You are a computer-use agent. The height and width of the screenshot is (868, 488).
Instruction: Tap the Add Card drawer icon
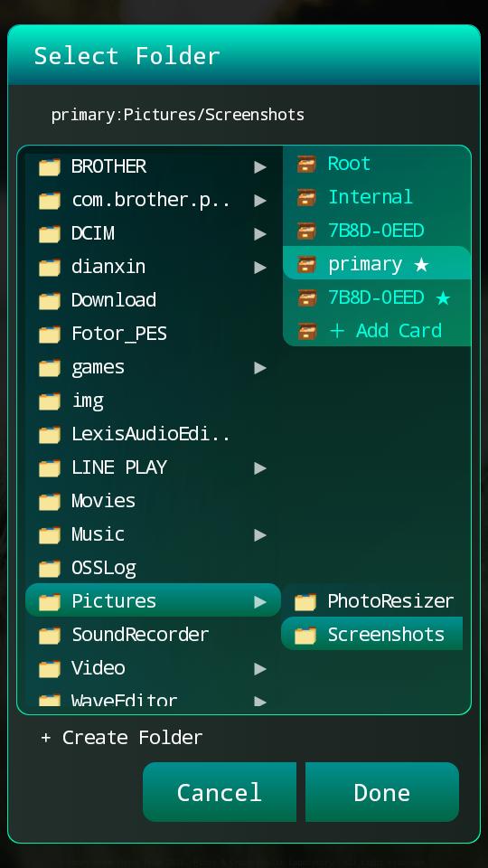click(306, 331)
